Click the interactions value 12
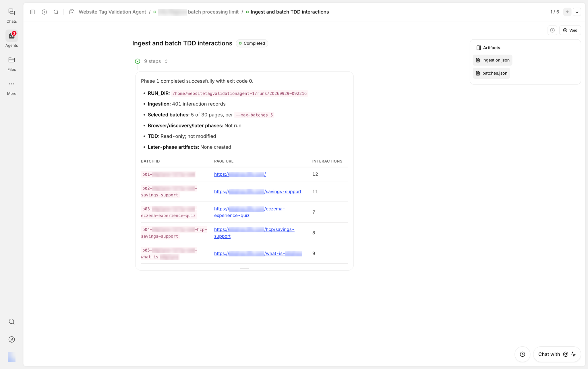Screen dimensions: 588x369 pyautogui.click(x=315, y=174)
